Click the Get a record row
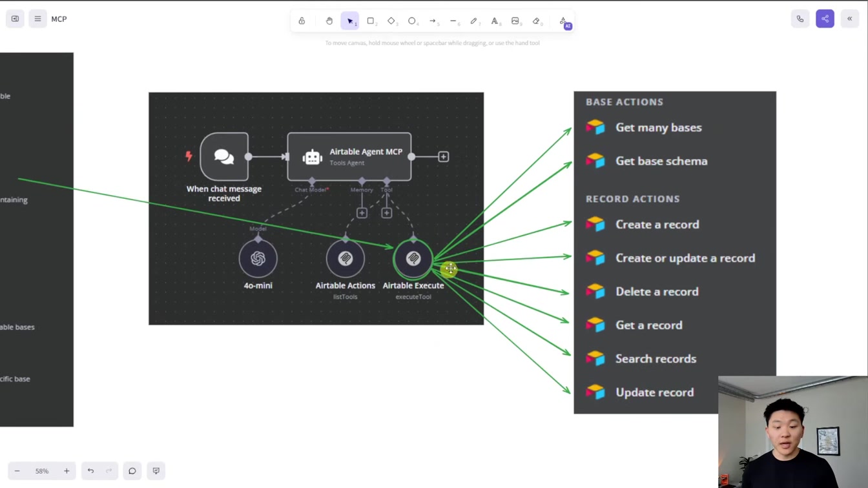The image size is (868, 488). tap(675, 325)
